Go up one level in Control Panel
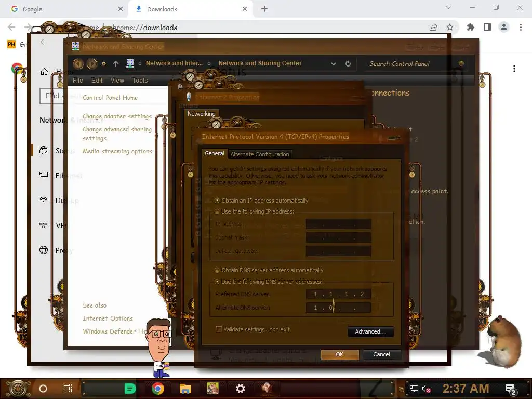Viewport: 532px width, 399px height. click(116, 63)
